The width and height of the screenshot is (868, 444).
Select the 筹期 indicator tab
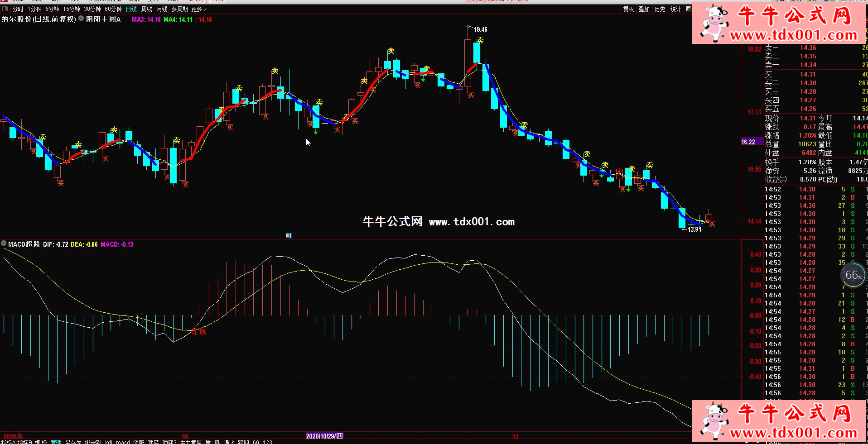point(243,442)
